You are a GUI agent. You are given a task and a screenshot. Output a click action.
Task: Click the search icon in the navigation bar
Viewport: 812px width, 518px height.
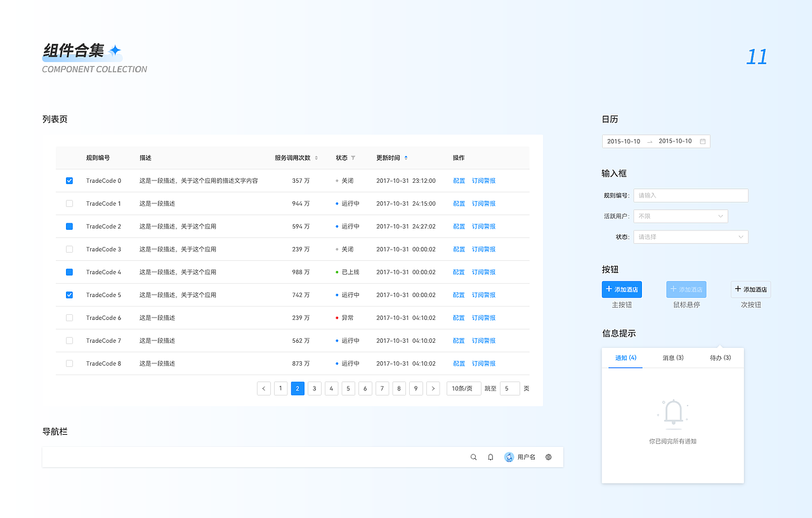473,456
